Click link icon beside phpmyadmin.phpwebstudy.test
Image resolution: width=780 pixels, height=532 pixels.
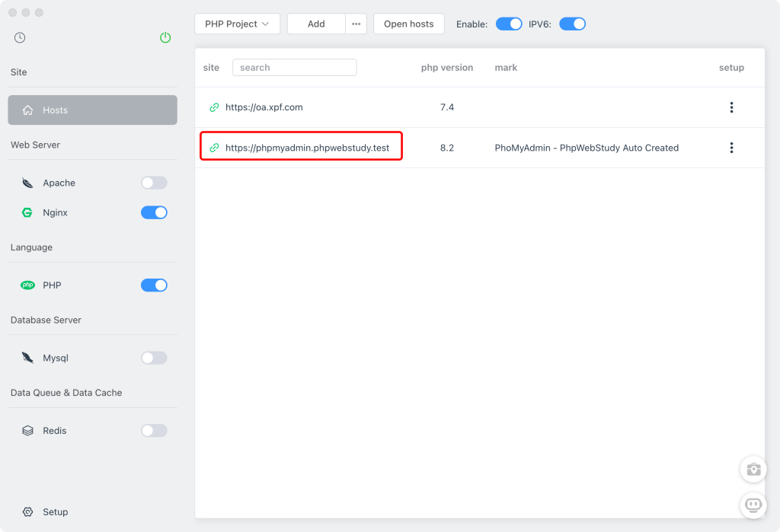pyautogui.click(x=214, y=148)
